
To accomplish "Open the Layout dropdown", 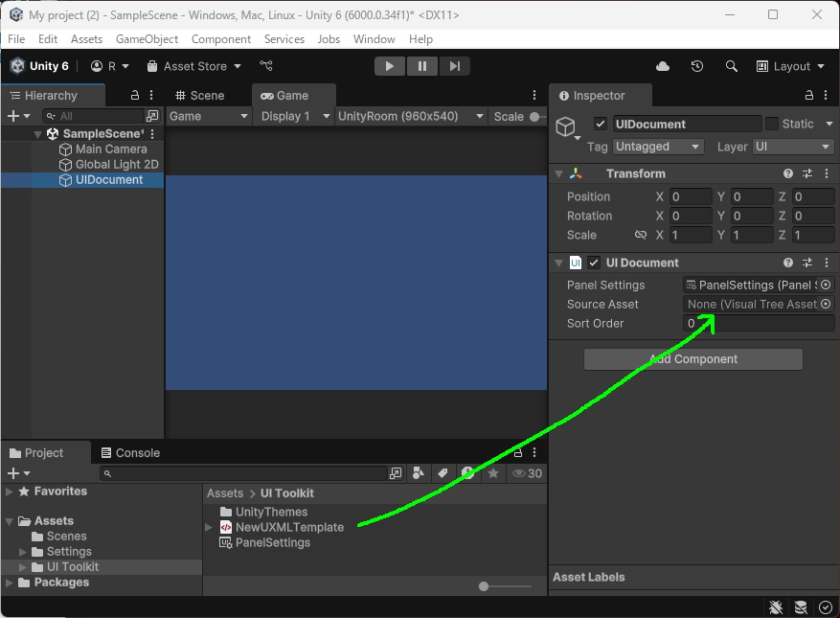I will coord(791,66).
